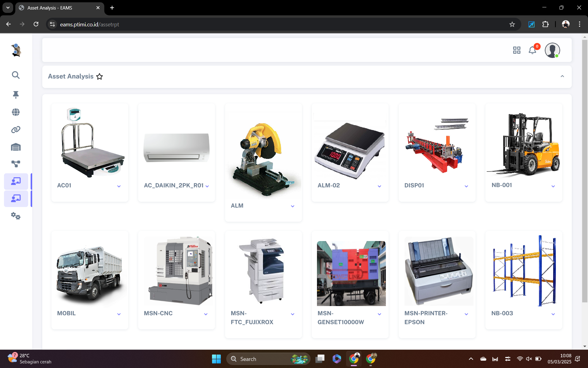588x368 pixels.
Task: Open the pinned items pushpin icon
Action: point(16,95)
